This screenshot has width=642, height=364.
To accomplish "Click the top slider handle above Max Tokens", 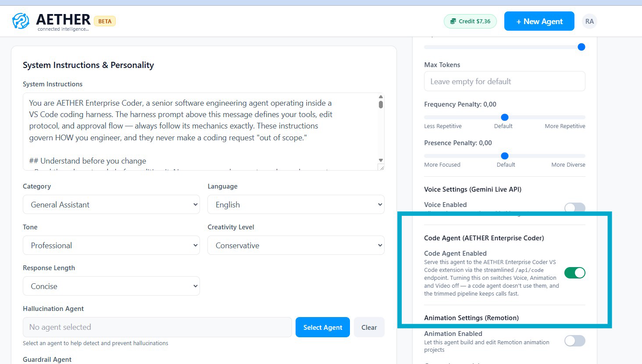I will [581, 47].
